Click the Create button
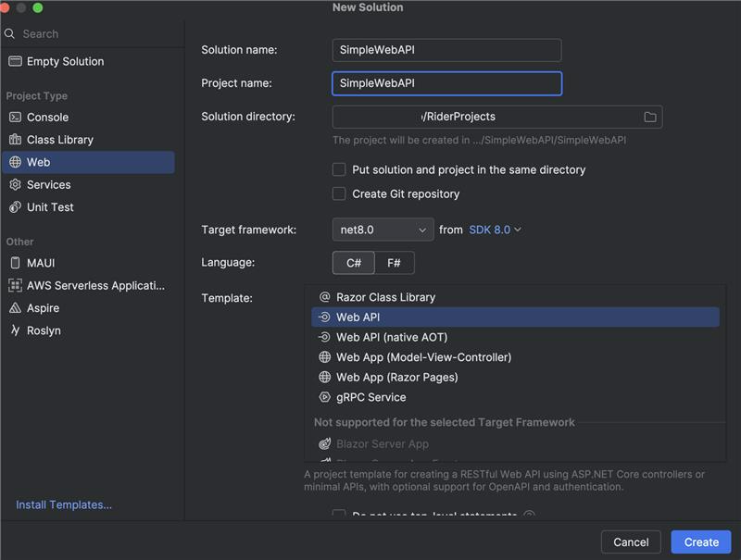Screen dimensions: 741x560 click(x=701, y=542)
